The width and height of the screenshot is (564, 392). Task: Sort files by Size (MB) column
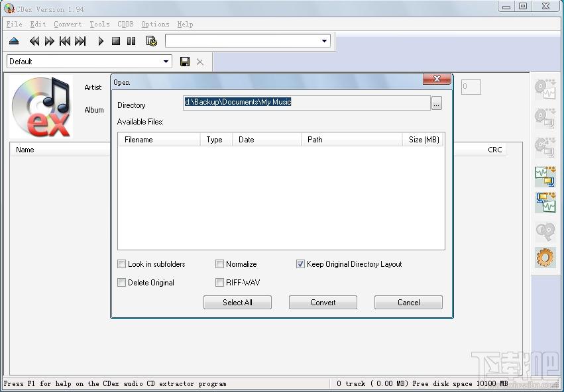point(423,140)
